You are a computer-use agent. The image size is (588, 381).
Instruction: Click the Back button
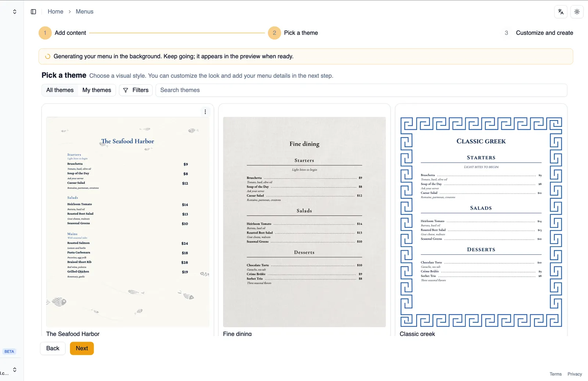pos(53,348)
